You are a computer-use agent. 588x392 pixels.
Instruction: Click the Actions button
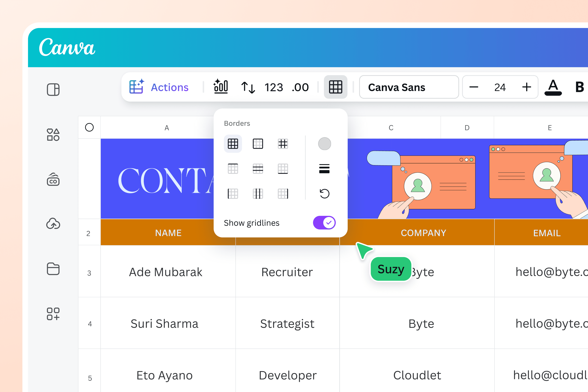pyautogui.click(x=159, y=87)
